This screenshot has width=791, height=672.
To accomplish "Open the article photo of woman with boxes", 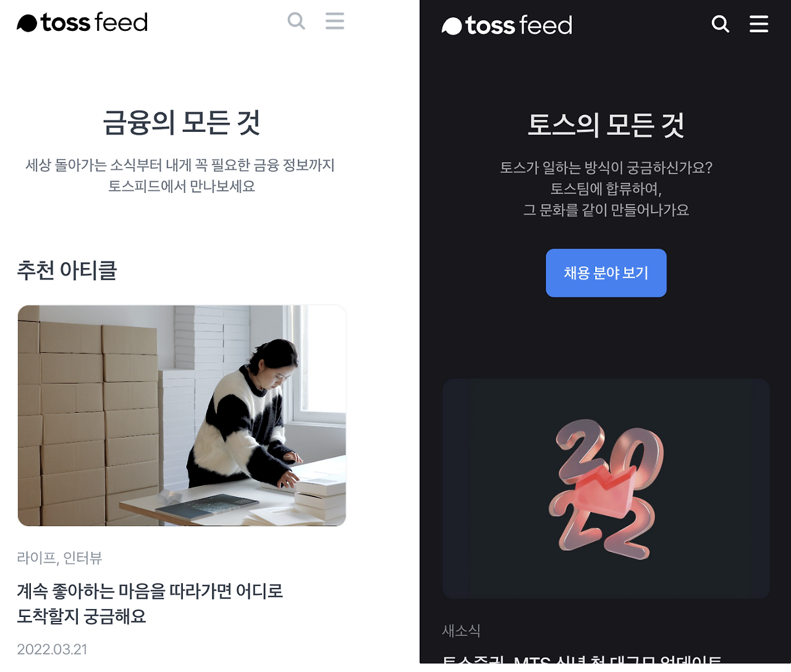I will [x=182, y=415].
